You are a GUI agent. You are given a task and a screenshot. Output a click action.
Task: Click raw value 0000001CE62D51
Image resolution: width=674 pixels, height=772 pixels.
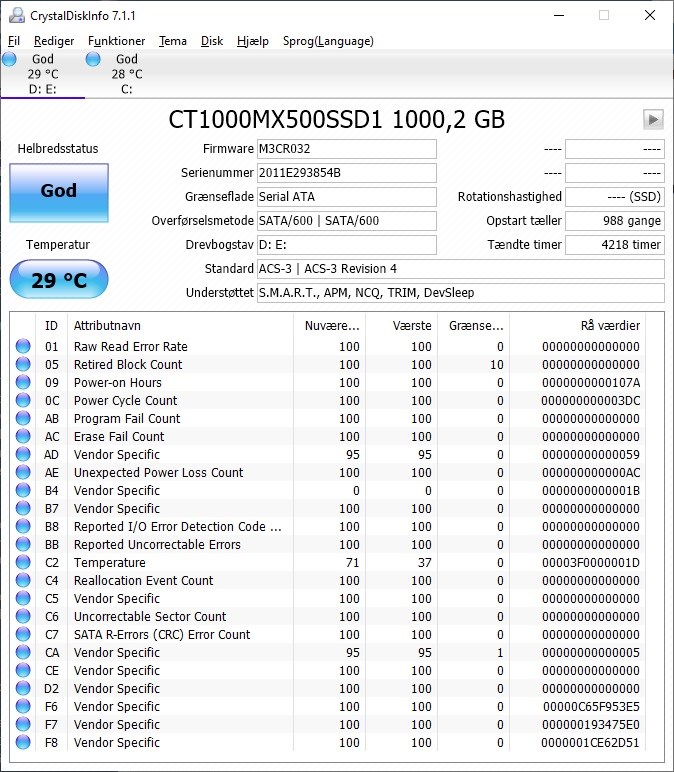590,742
